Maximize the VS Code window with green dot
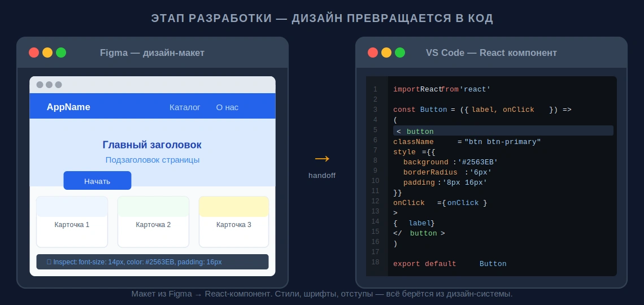This screenshot has width=644, height=305. coord(400,53)
